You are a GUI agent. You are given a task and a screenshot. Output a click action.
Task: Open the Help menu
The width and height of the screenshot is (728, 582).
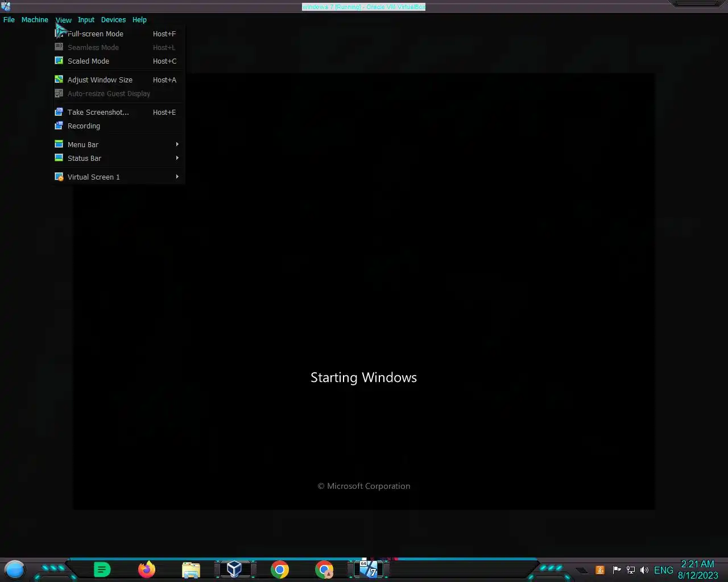(x=139, y=19)
